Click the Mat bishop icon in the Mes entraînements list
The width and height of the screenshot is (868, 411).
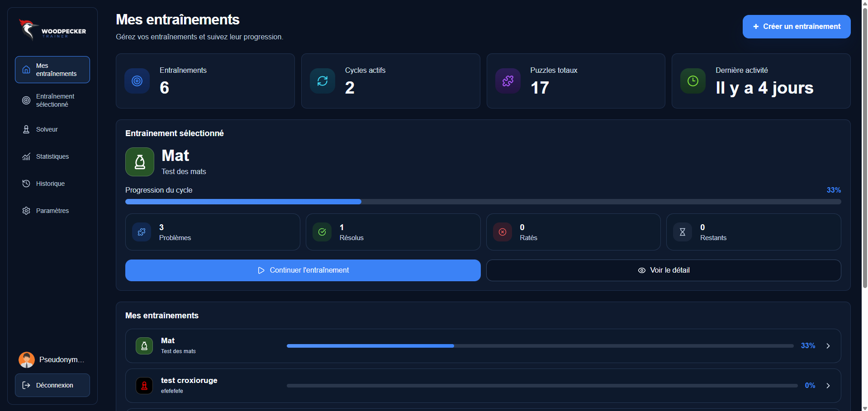tap(144, 346)
